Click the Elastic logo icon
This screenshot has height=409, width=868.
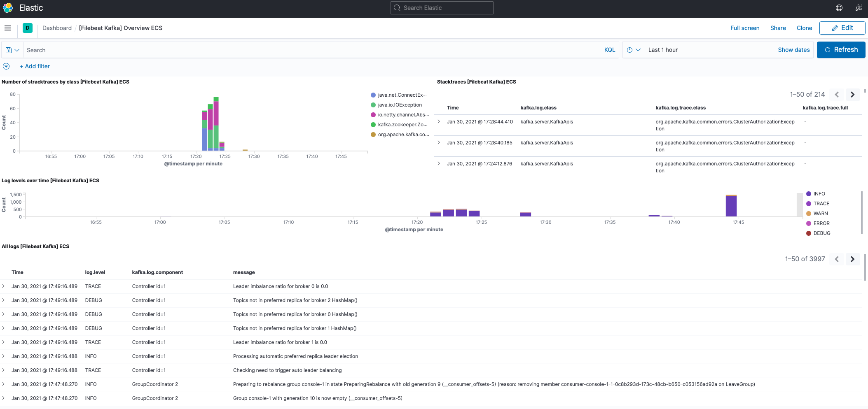coord(8,8)
